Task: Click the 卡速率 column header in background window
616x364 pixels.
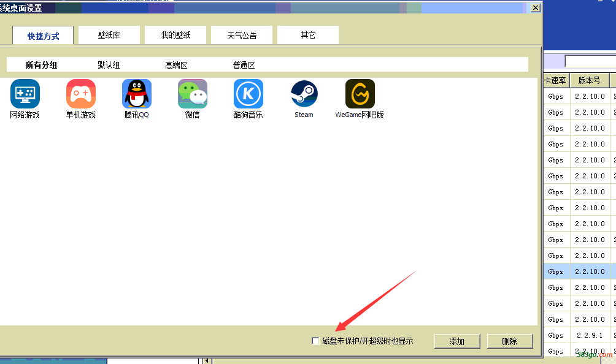Action: 556,80
